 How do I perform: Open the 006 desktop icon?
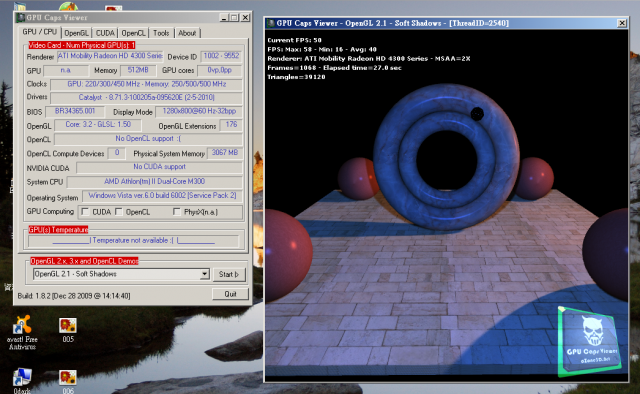point(68,381)
